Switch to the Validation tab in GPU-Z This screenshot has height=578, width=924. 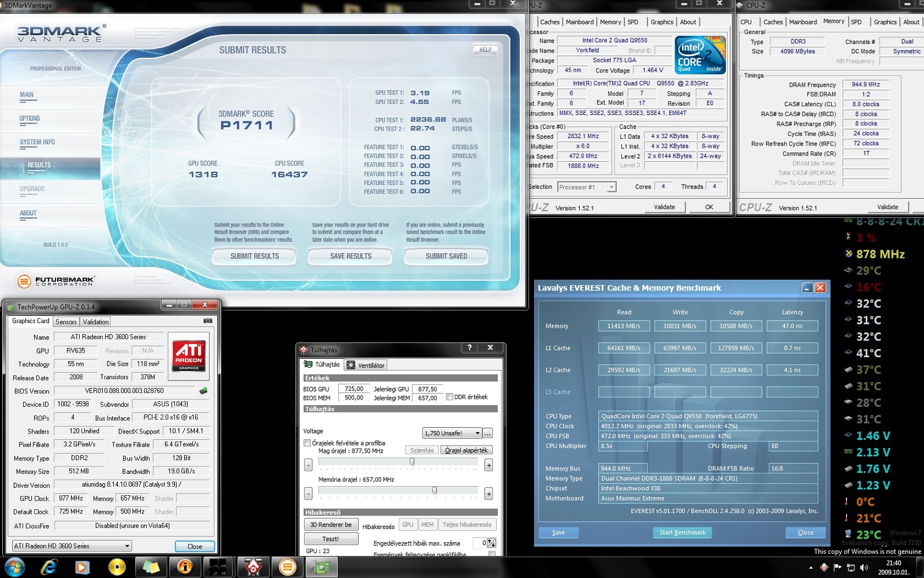(x=95, y=322)
